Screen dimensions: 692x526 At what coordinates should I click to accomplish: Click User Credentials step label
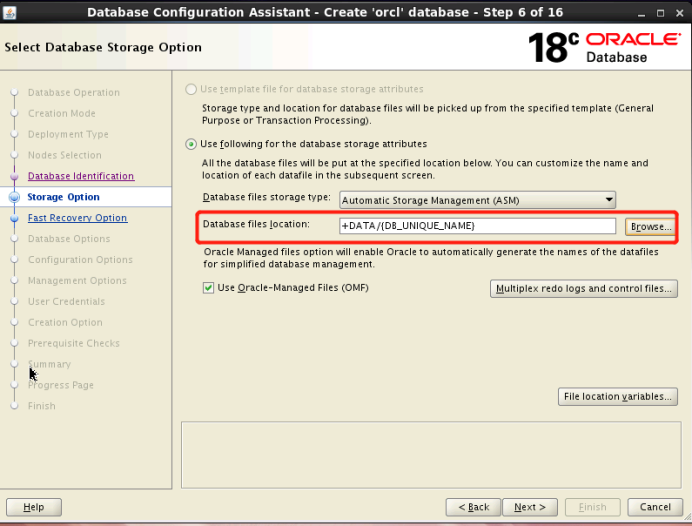point(67,301)
